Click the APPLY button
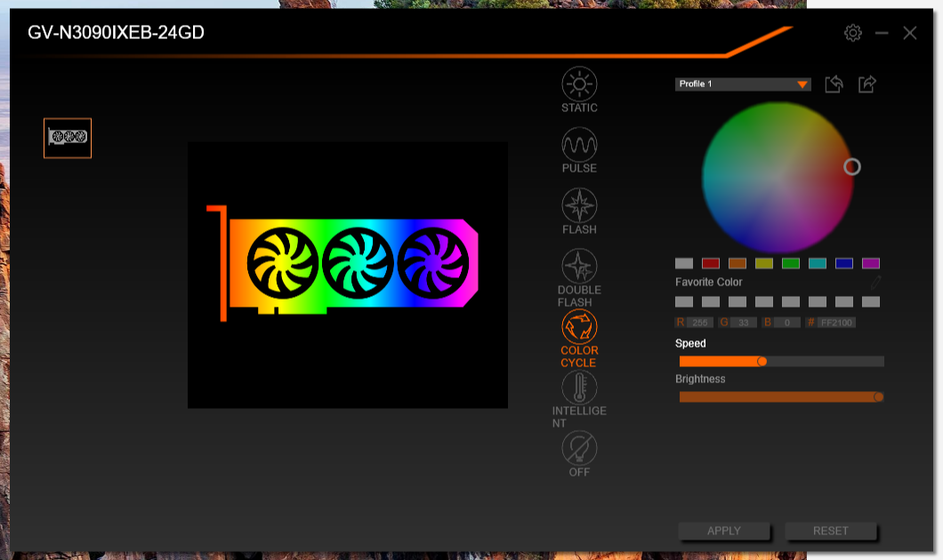This screenshot has width=943, height=560. point(723,532)
